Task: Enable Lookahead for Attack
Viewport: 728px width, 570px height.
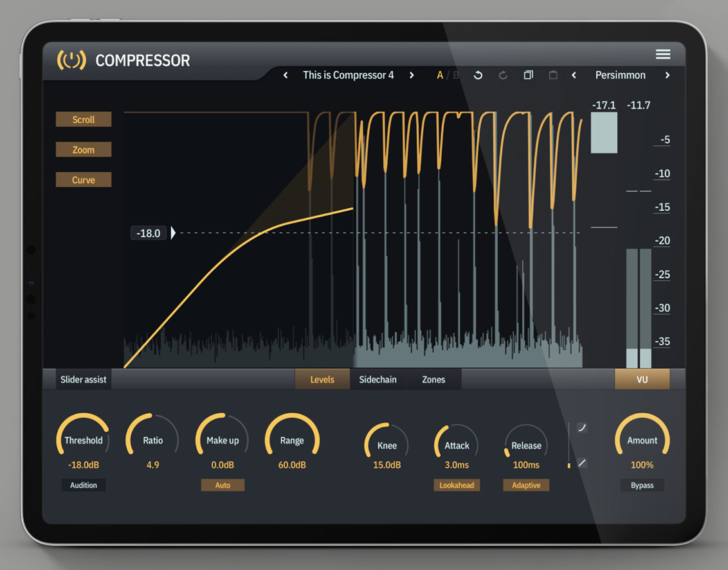Action: [x=457, y=485]
